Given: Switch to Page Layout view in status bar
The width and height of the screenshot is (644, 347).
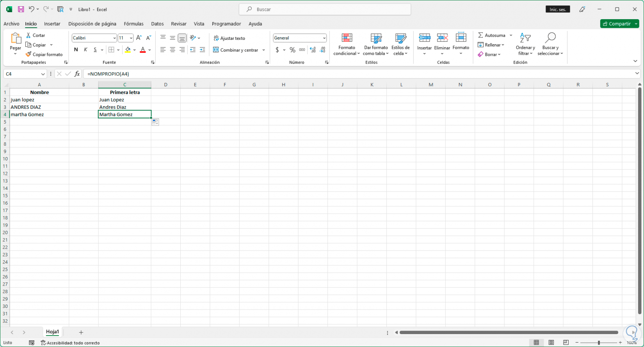Looking at the screenshot, I should [x=551, y=343].
